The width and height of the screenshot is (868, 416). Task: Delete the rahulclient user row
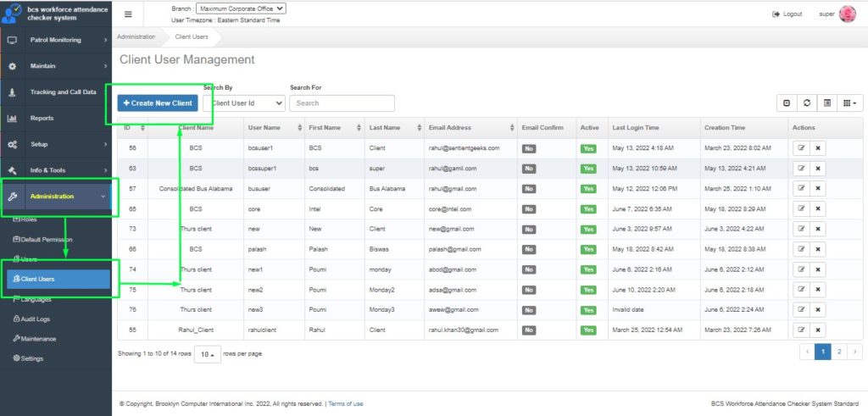pyautogui.click(x=818, y=330)
